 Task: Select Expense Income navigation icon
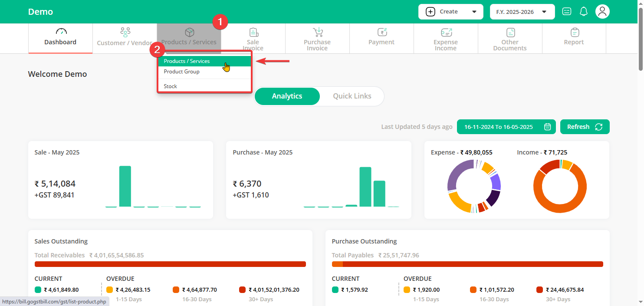(x=446, y=33)
